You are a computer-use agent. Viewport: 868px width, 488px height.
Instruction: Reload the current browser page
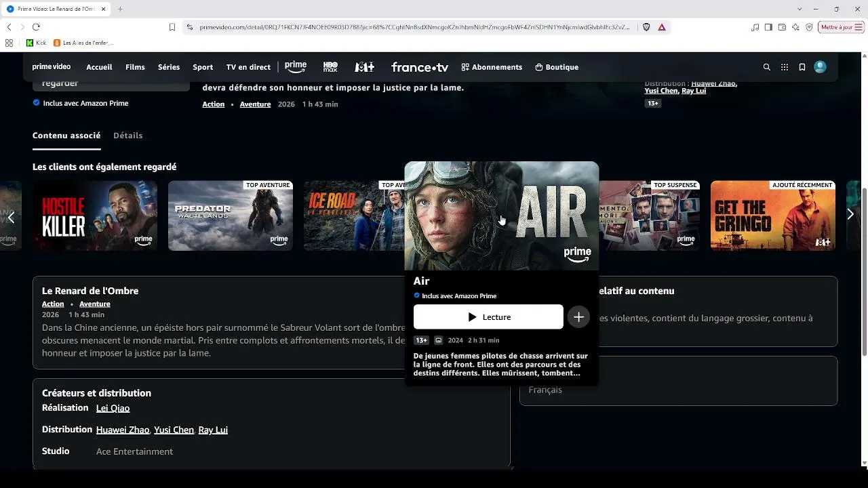36,27
